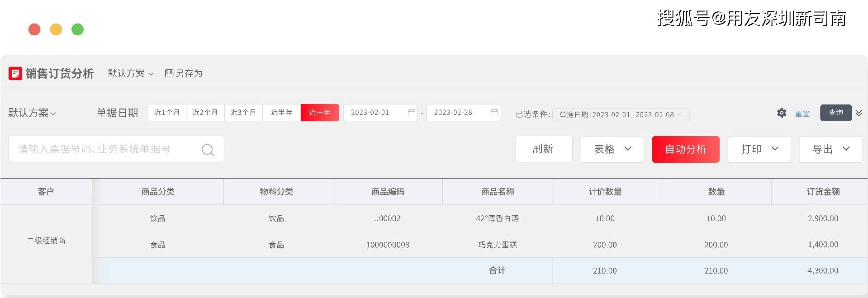Click the red 销售订货分析 app logo icon
Image resolution: width=868 pixels, height=298 pixels.
pyautogui.click(x=15, y=73)
